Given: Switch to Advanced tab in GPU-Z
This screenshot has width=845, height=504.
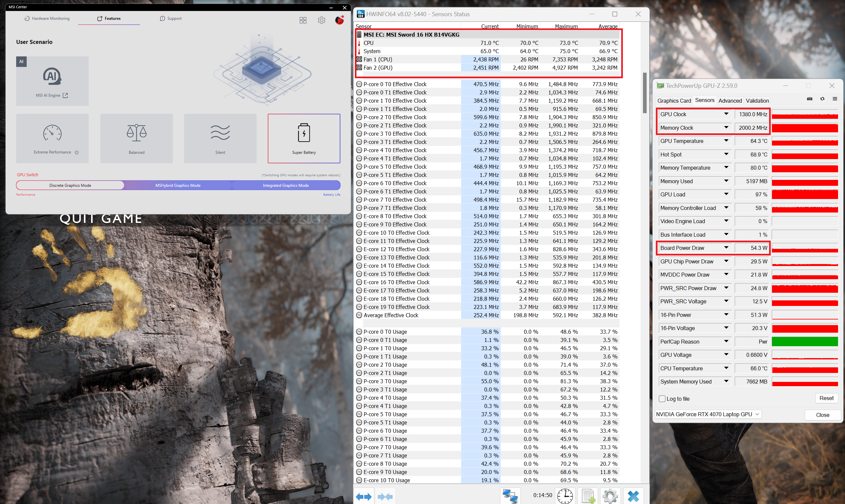Looking at the screenshot, I should (730, 101).
